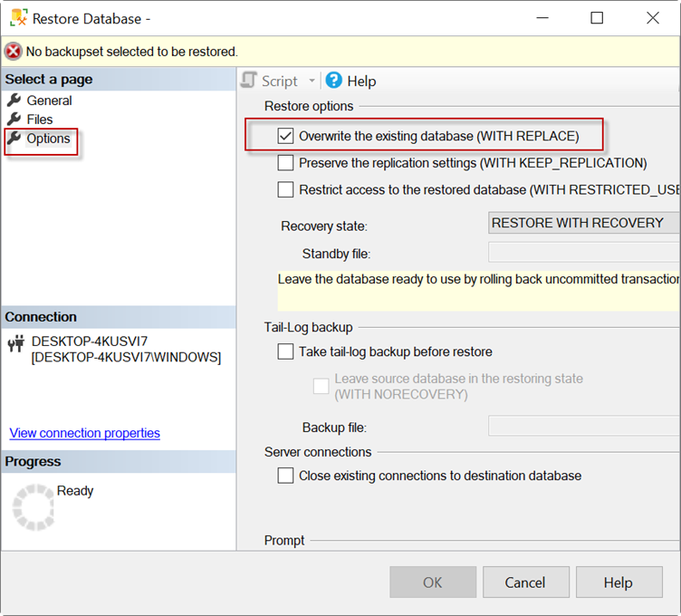The image size is (681, 616).
Task: Open the Recovery state combo box
Action: tap(583, 223)
